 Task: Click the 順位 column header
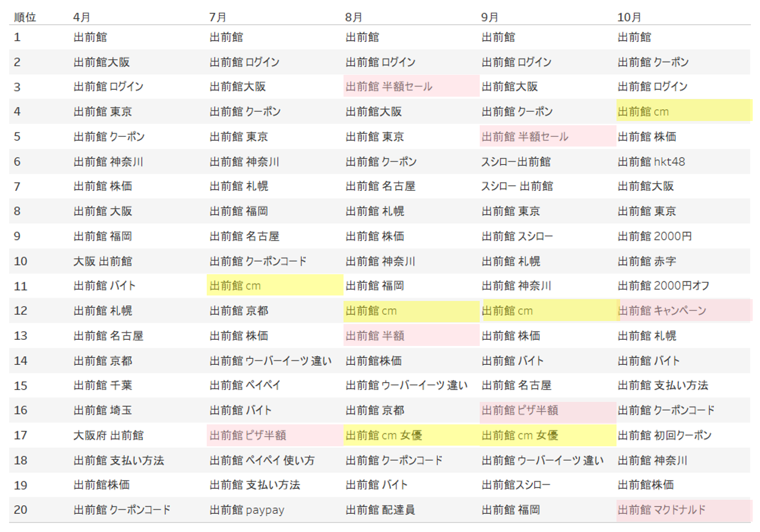click(x=25, y=17)
